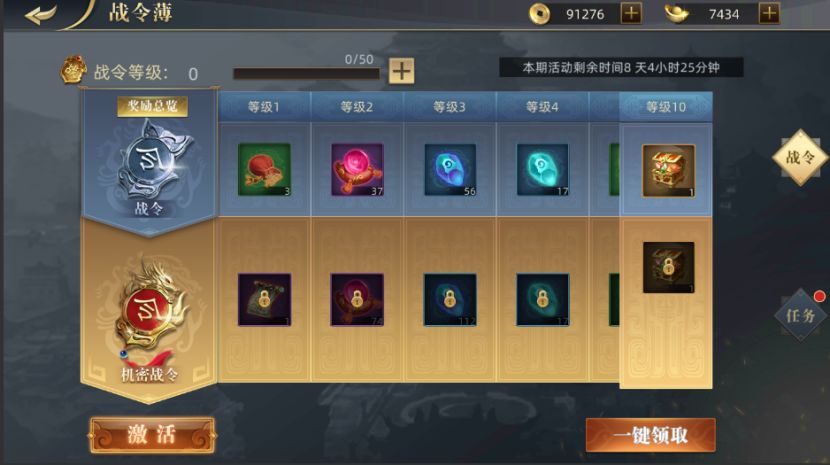The image size is (830, 465).
Task: Open the level 10 treasure chest reward
Action: tap(669, 171)
